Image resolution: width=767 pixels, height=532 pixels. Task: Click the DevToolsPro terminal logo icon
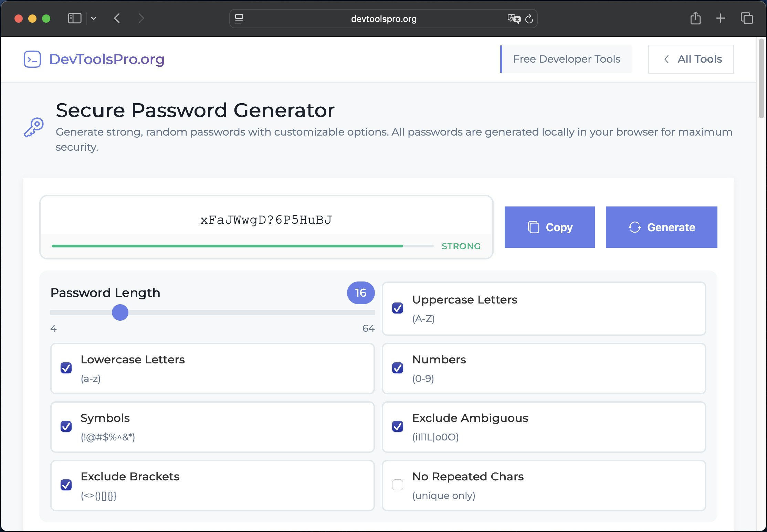(x=32, y=59)
